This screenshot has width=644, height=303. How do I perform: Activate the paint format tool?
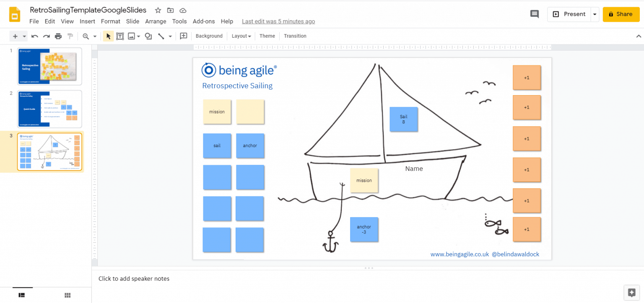click(x=70, y=36)
